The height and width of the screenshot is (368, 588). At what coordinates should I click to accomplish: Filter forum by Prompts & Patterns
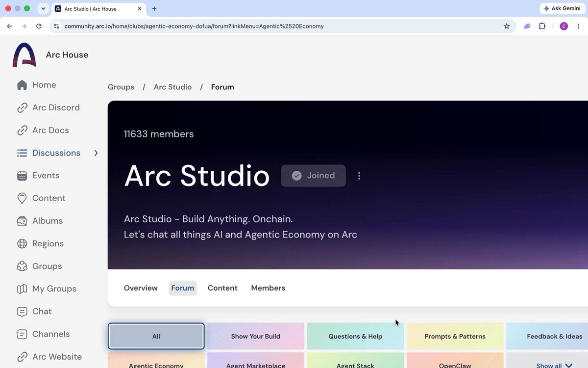coord(455,336)
